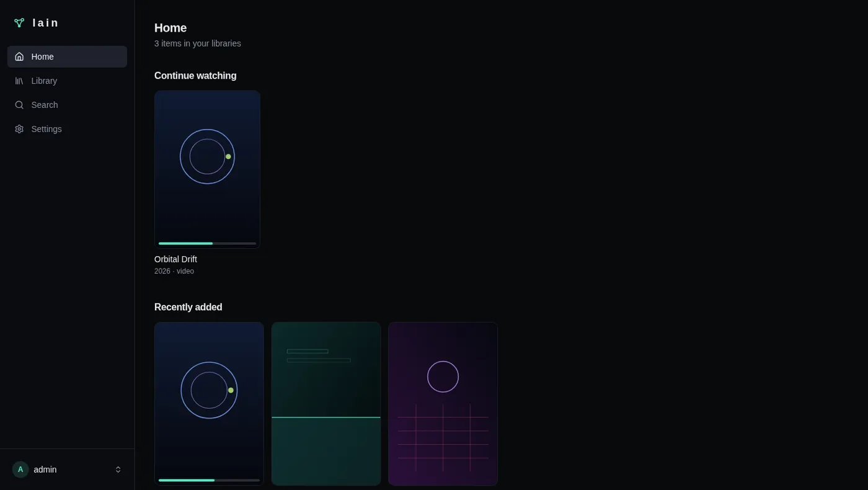Click the lain logo icon
The height and width of the screenshot is (490, 868).
click(19, 23)
